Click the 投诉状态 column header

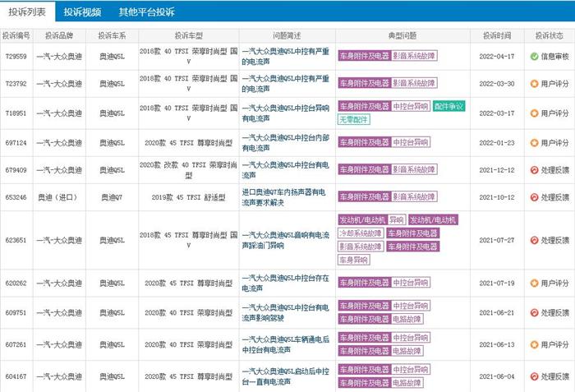tap(549, 36)
